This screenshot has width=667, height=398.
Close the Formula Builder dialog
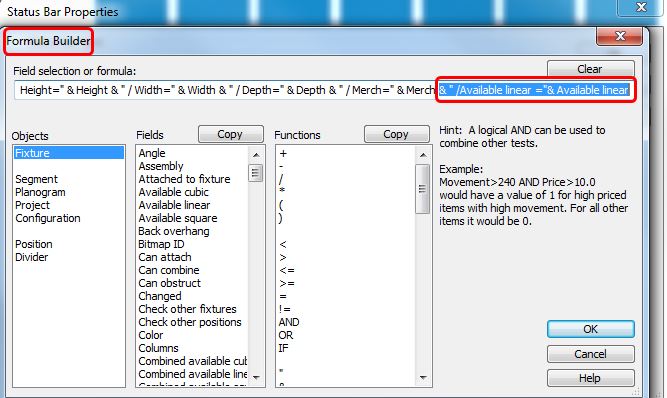(620, 37)
